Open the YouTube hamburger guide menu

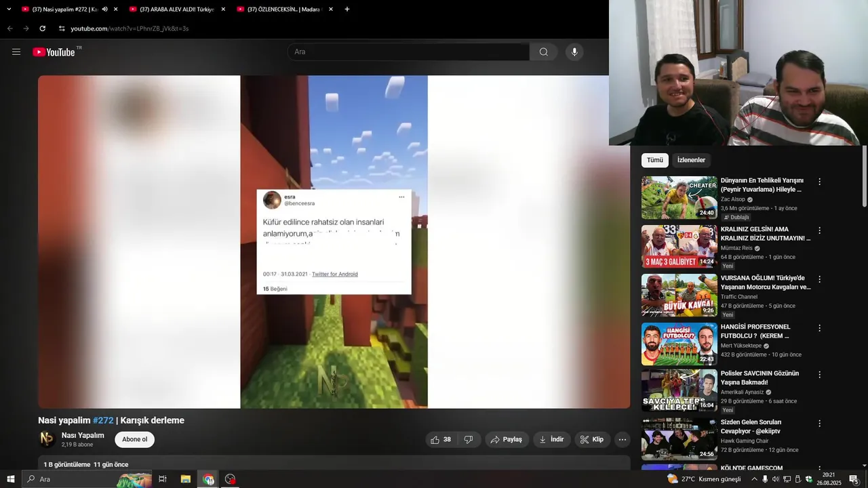16,52
